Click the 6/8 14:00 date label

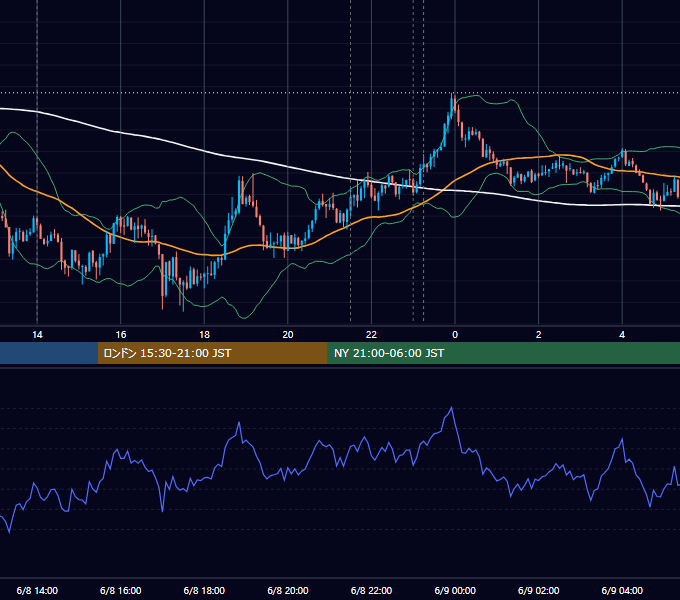coord(37,590)
